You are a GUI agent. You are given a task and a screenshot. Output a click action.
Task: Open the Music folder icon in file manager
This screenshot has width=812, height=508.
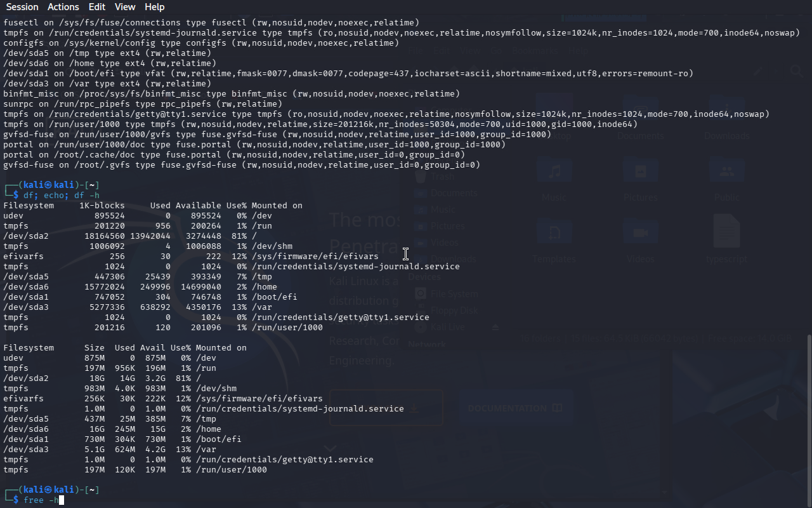coord(554,173)
